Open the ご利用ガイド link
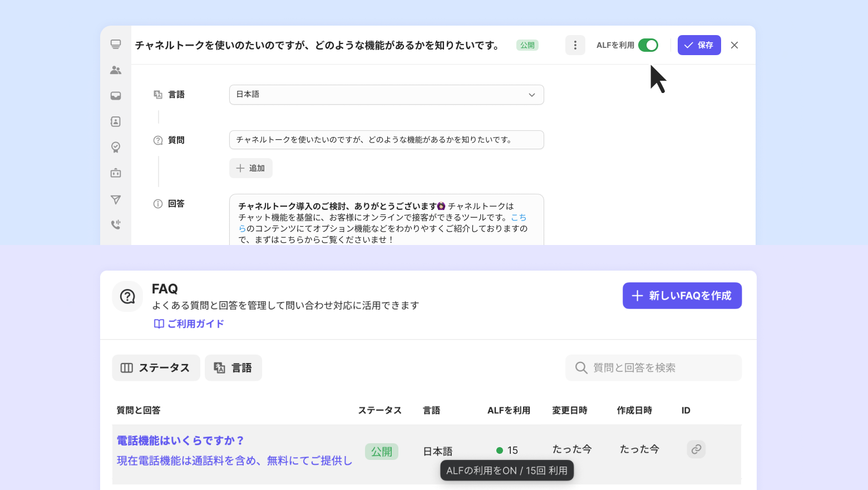The height and width of the screenshot is (490, 868). [189, 324]
